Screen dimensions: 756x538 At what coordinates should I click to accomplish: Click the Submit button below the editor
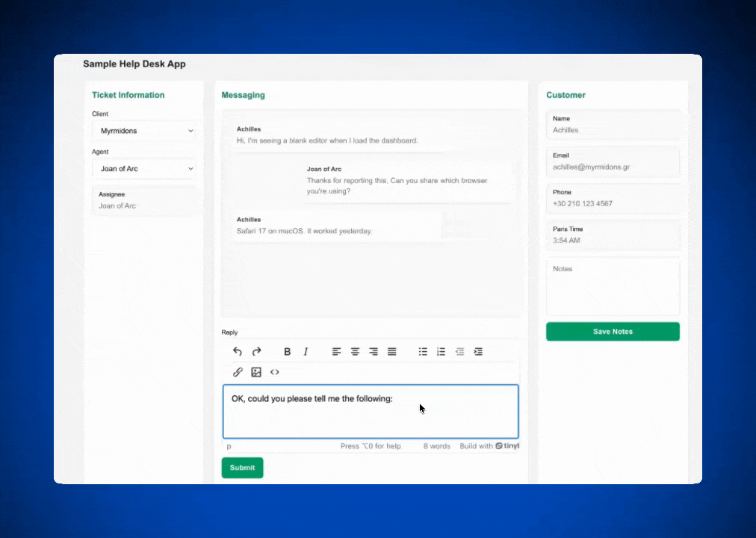coord(242,467)
